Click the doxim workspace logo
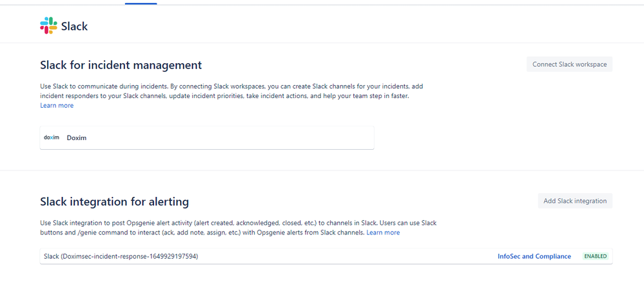 point(52,137)
